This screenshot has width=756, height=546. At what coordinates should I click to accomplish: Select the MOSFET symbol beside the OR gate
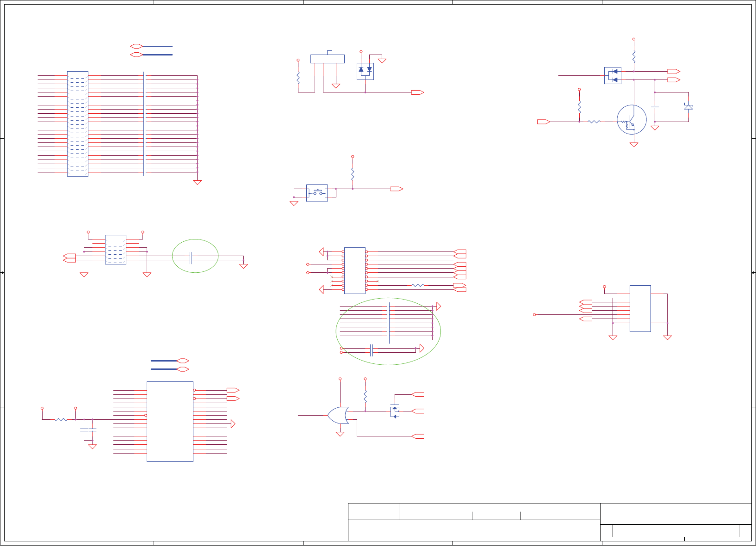[395, 411]
